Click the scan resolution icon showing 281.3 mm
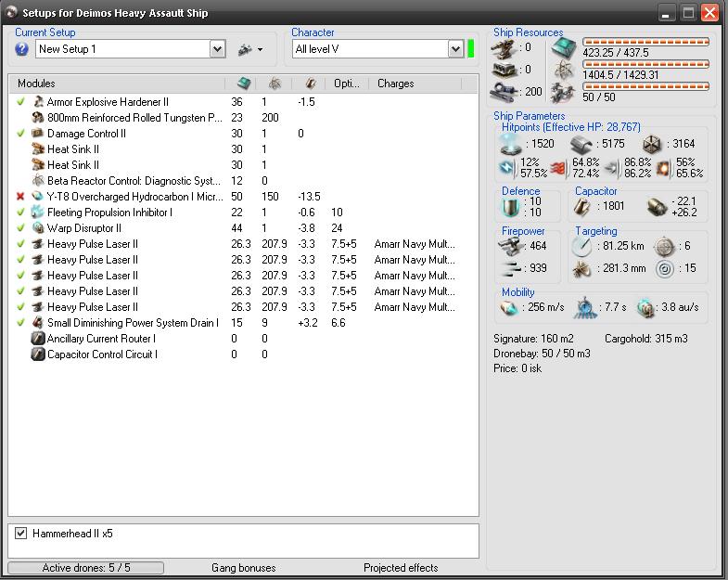Image resolution: width=728 pixels, height=580 pixels. pyautogui.click(x=581, y=268)
